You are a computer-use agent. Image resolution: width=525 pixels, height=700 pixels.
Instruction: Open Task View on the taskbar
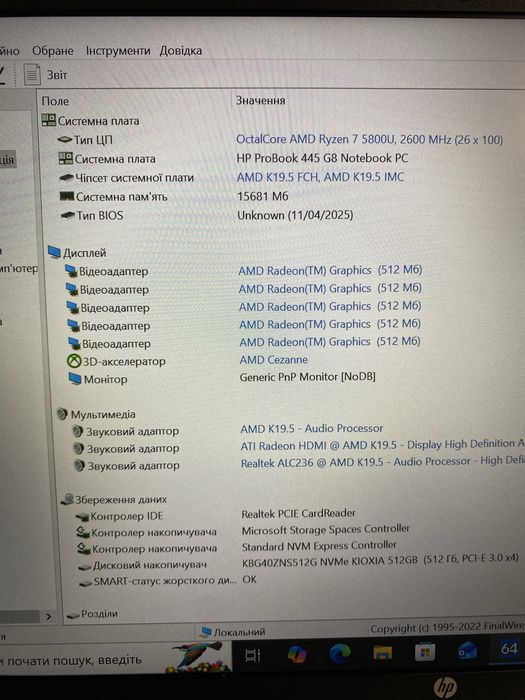point(253,655)
